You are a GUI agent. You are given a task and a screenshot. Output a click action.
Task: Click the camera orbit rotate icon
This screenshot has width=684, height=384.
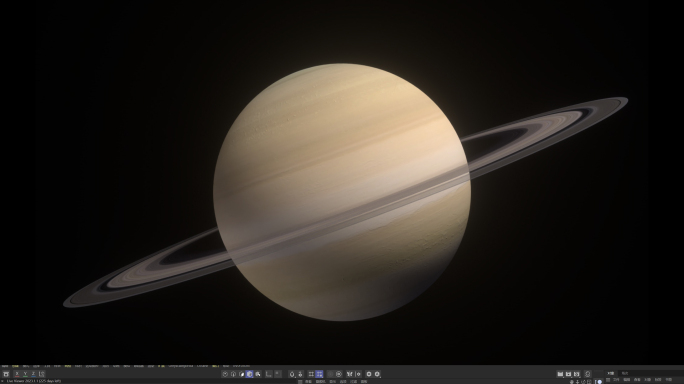583,382
